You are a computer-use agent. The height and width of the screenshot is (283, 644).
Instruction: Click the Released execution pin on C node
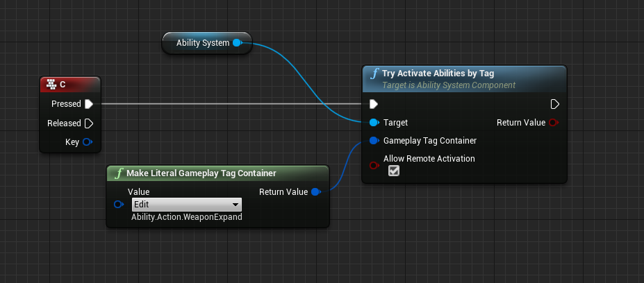pyautogui.click(x=89, y=123)
